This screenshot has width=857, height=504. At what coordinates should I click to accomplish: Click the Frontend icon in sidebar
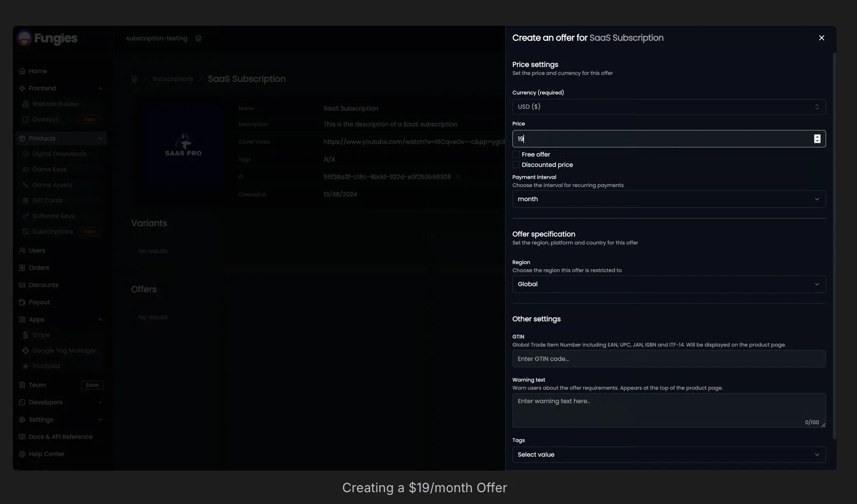tap(22, 88)
